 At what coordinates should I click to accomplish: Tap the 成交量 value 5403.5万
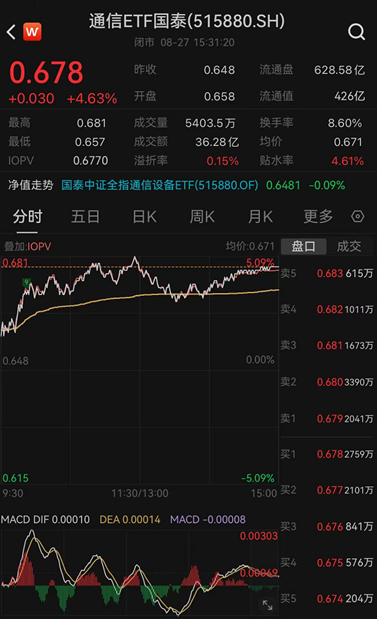coord(210,123)
